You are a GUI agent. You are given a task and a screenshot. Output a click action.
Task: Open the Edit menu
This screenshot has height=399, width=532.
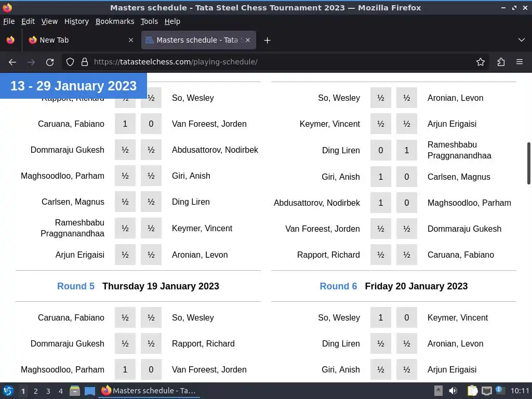[x=28, y=21]
